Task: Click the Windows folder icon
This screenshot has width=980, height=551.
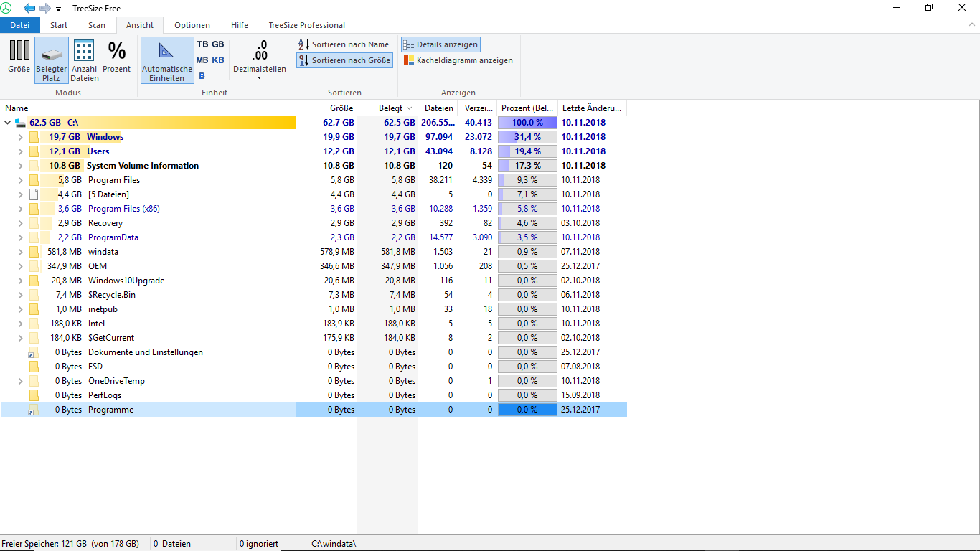Action: tap(34, 137)
